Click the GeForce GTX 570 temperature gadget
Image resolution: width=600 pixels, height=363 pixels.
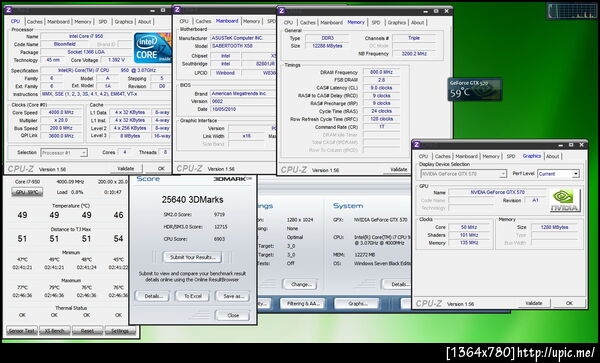point(475,90)
